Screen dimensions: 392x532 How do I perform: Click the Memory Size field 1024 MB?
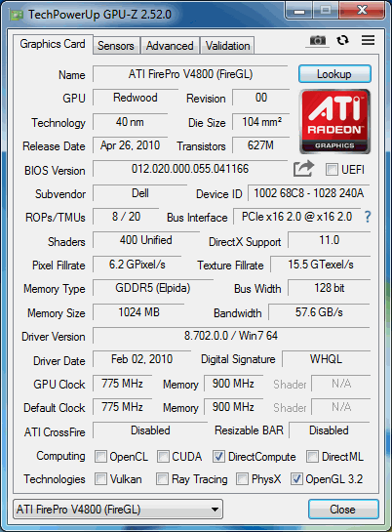click(138, 312)
